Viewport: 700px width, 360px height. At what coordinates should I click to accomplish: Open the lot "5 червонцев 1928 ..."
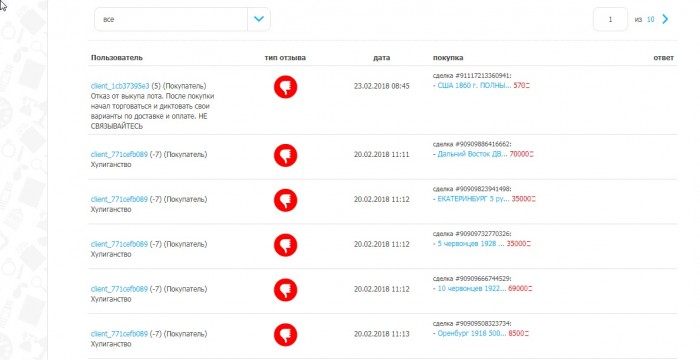(x=471, y=243)
